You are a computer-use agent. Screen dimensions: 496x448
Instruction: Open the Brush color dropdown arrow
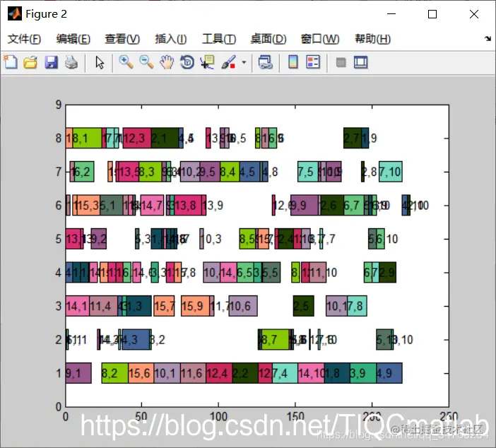pyautogui.click(x=244, y=62)
